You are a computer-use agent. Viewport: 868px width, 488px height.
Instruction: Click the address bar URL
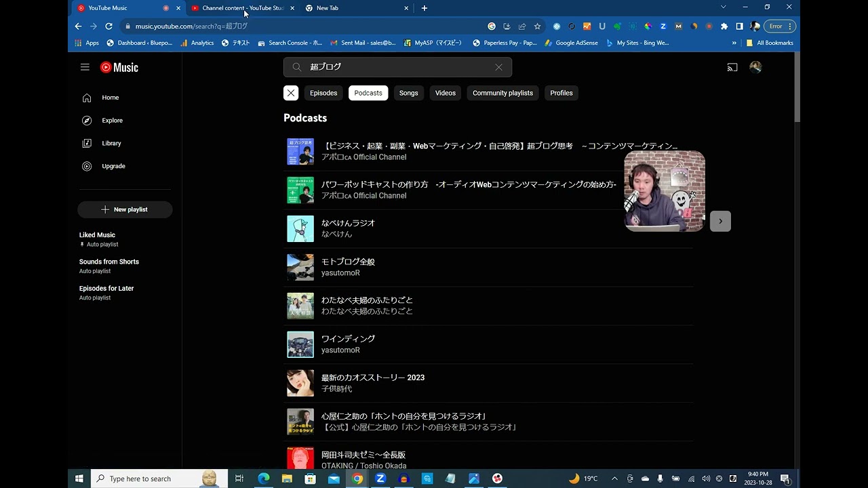[191, 26]
